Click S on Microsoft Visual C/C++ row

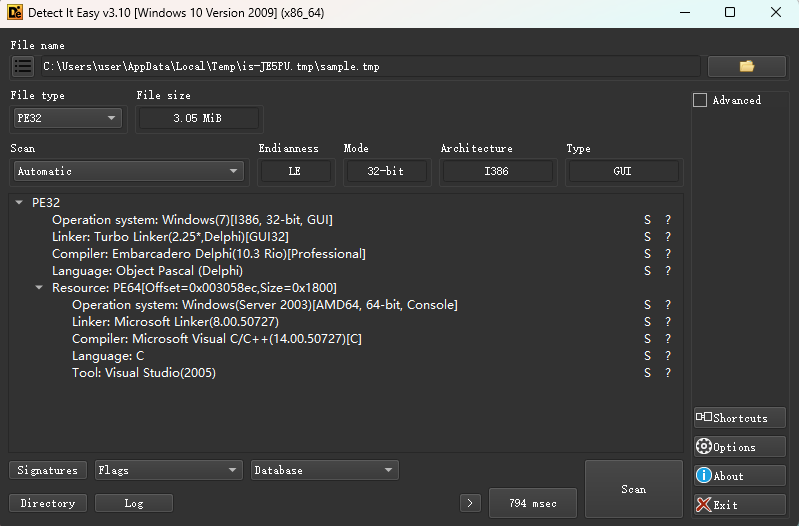pos(647,338)
